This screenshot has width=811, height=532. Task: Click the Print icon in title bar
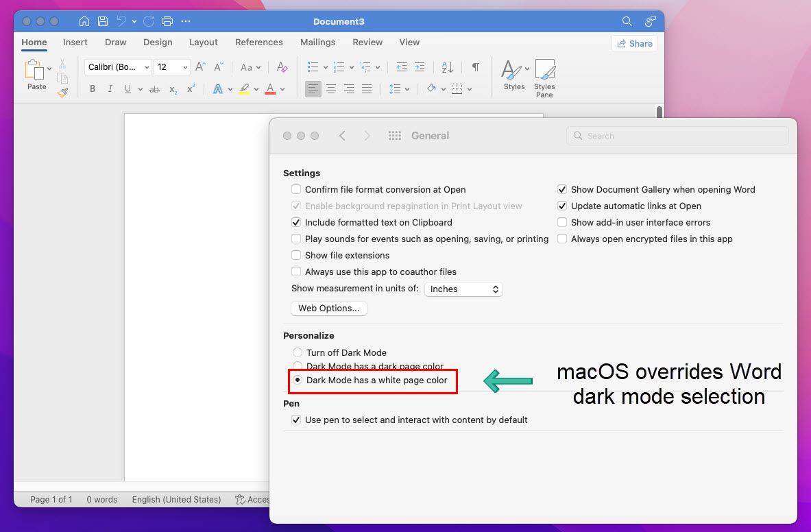click(x=167, y=21)
